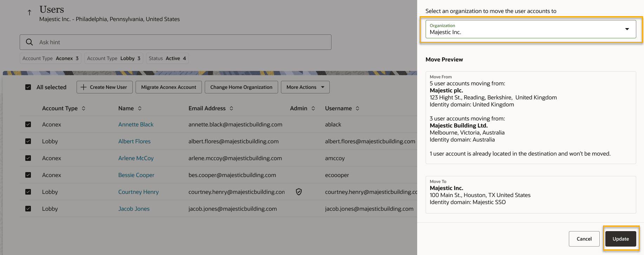644x255 pixels.
Task: Sort by Email Address column arrows
Action: pyautogui.click(x=231, y=108)
